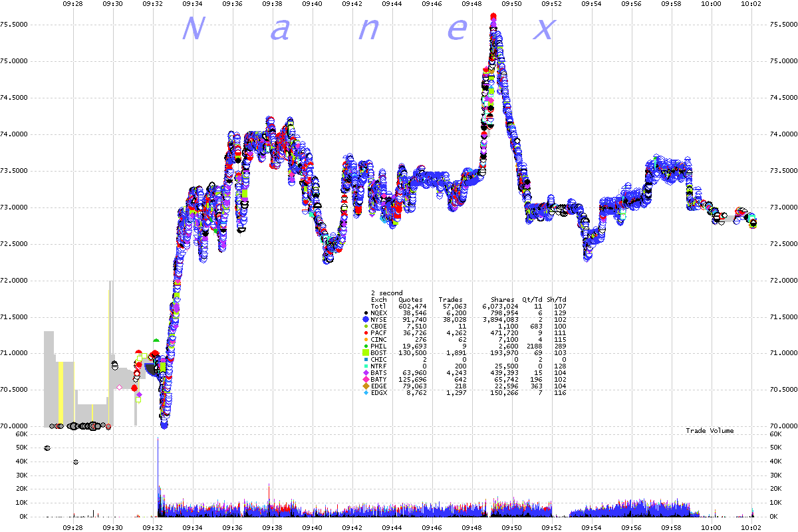Viewport: 798px width, 532px height.
Task: Click the BOST exchange name
Action: (378, 353)
